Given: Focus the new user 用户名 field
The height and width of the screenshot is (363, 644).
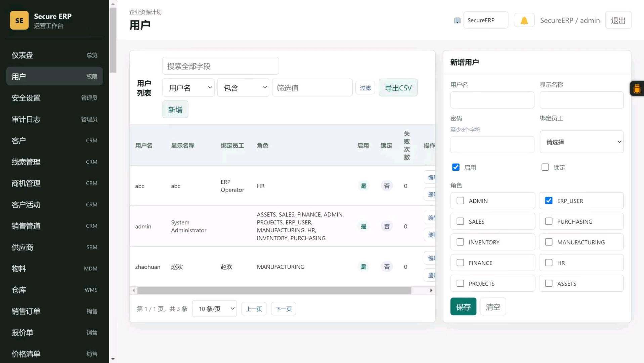Looking at the screenshot, I should click(x=492, y=100).
